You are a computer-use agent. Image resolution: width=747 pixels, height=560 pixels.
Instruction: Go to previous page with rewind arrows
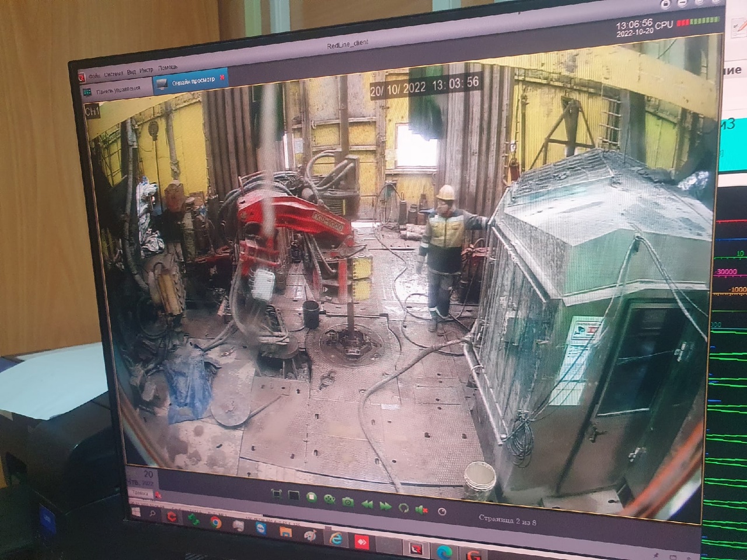(366, 504)
